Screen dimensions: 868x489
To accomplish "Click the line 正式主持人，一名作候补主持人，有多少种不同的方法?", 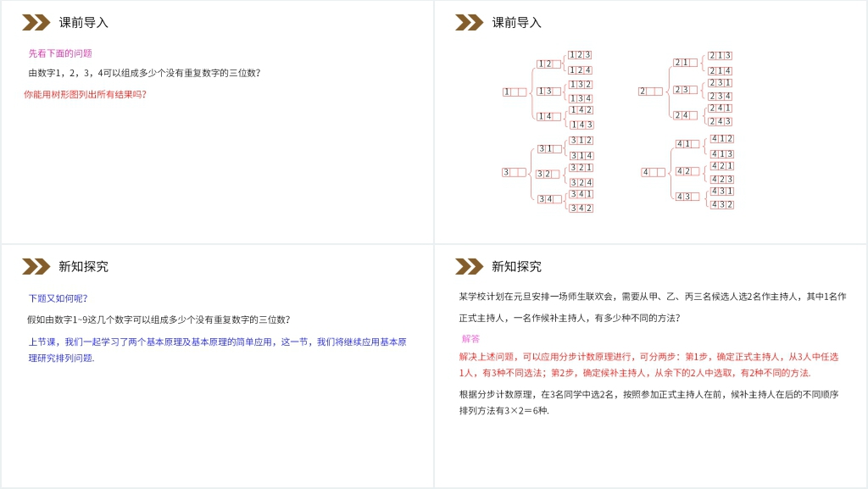I will click(x=570, y=318).
